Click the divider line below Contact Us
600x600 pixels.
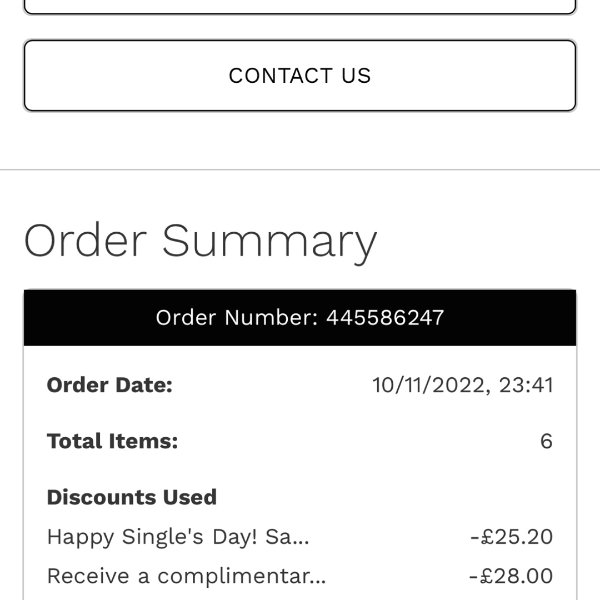click(x=300, y=170)
